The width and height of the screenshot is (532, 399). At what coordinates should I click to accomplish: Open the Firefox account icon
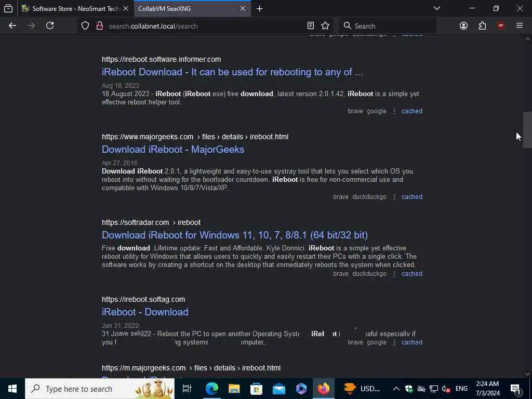point(463,26)
